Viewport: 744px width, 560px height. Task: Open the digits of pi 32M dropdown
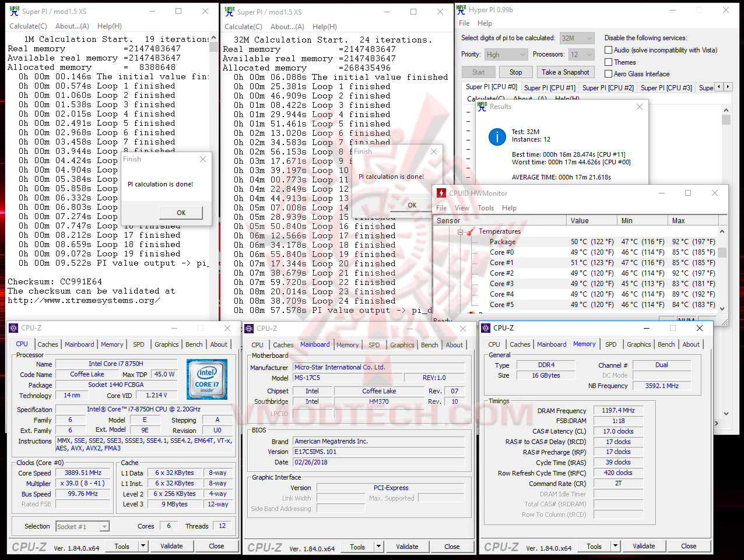(x=577, y=38)
